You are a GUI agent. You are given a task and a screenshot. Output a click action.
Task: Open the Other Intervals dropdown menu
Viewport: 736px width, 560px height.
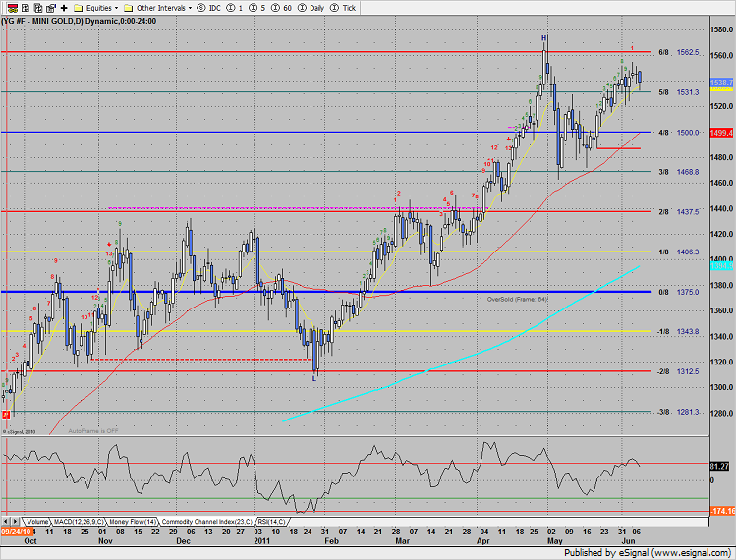[x=164, y=8]
